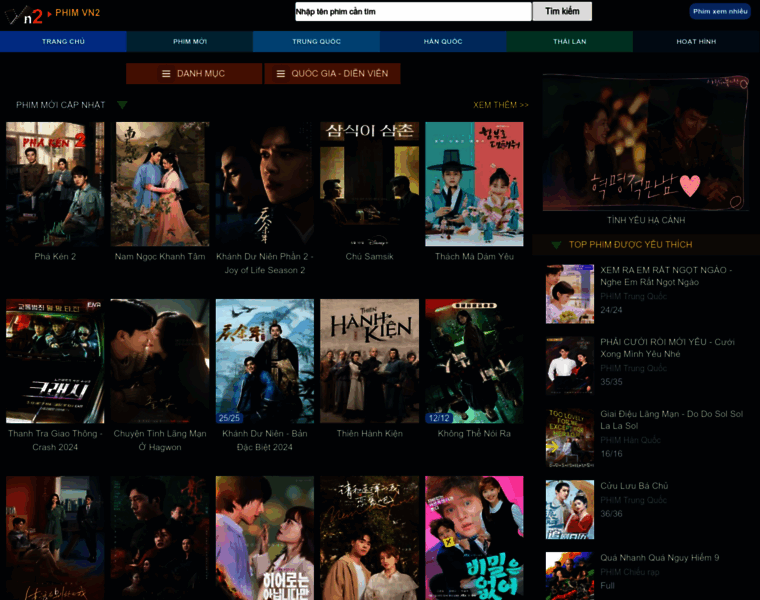Image resolution: width=760 pixels, height=600 pixels.
Task: Click the Nam Ngọc Khanh Tâm title text
Action: click(160, 257)
